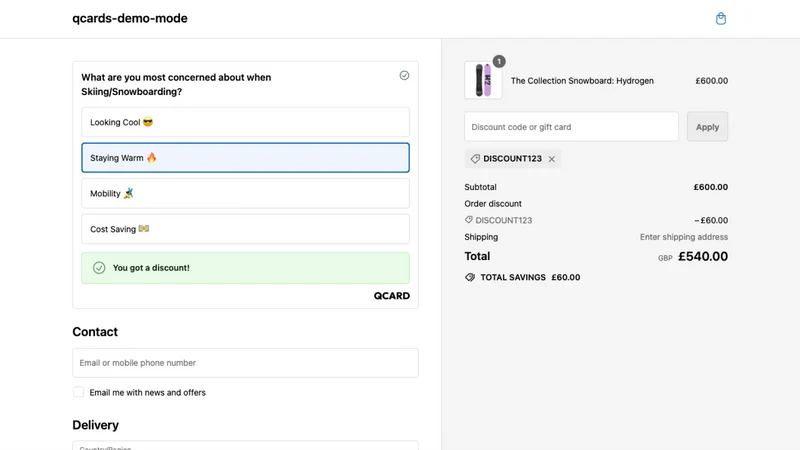Screen dimensions: 800x450
Task: Click the Delivery section heading
Action: point(95,425)
